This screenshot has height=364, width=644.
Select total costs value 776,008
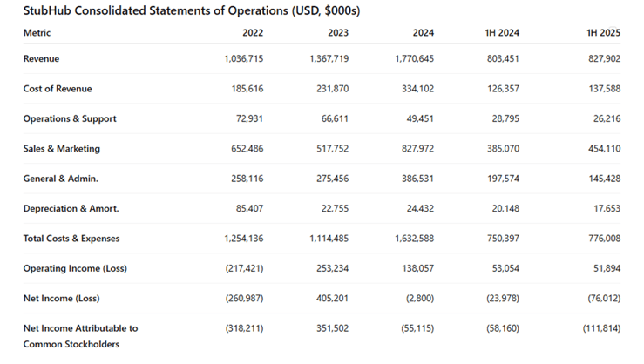point(604,239)
